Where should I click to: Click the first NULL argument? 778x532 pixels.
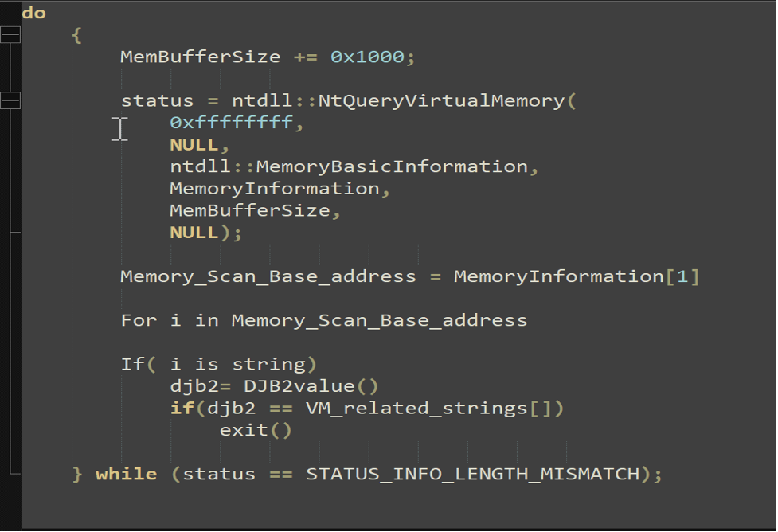(194, 144)
